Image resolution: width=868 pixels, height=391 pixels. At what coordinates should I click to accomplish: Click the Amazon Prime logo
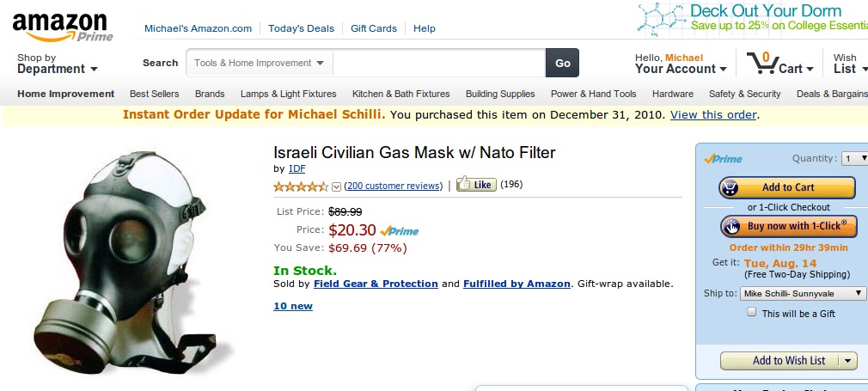pyautogui.click(x=60, y=27)
